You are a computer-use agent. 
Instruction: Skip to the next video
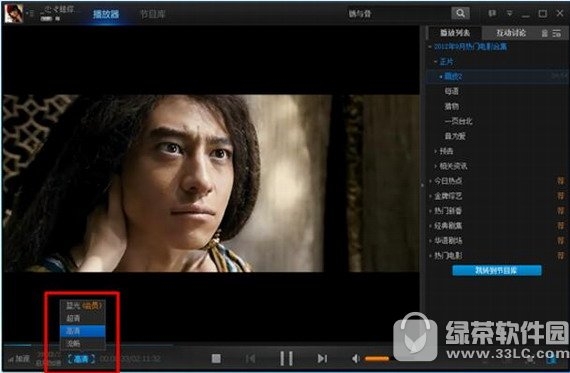click(322, 359)
